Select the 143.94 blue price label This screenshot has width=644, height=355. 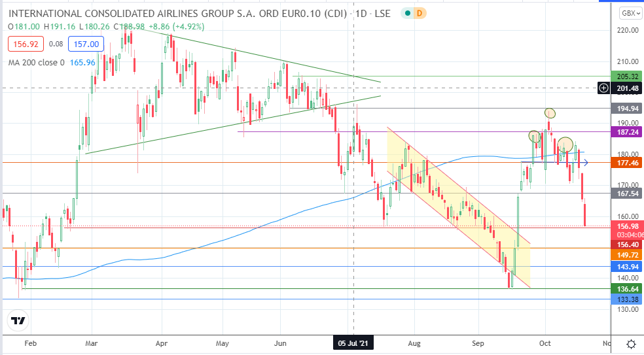point(627,267)
